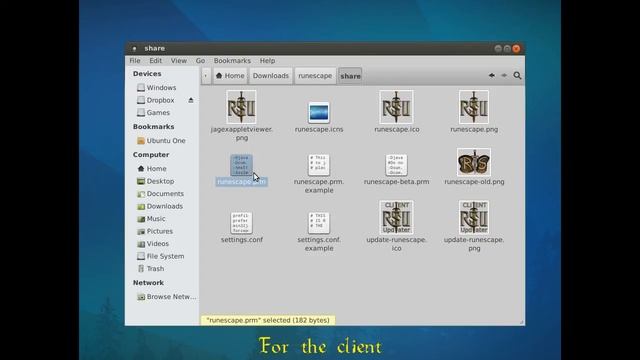Select the runescape.prm.example file icon
This screenshot has width=640, height=360.
(x=319, y=165)
